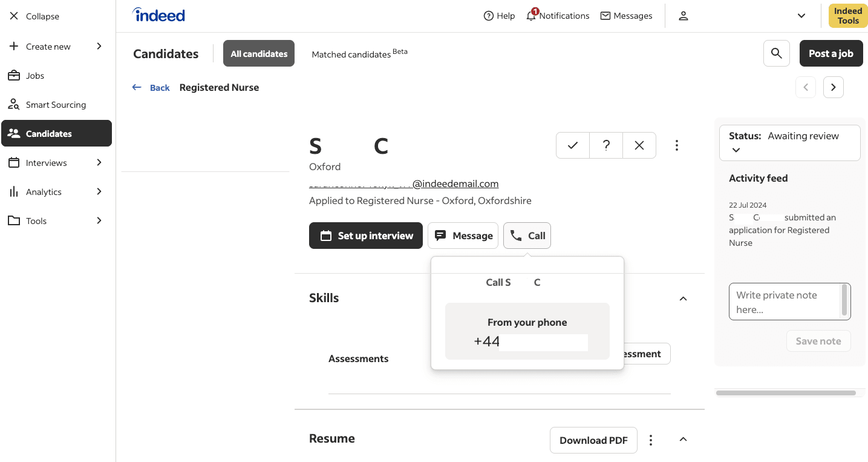Mark candidate as good fit checkmark
The image size is (868, 462).
coord(573,145)
